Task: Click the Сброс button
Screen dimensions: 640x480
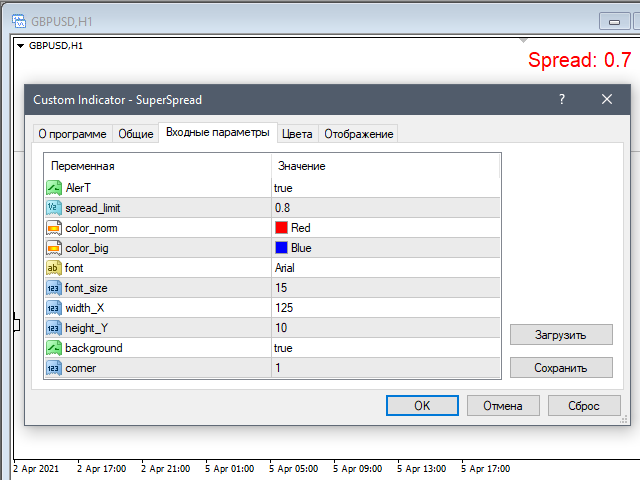Action: 584,406
